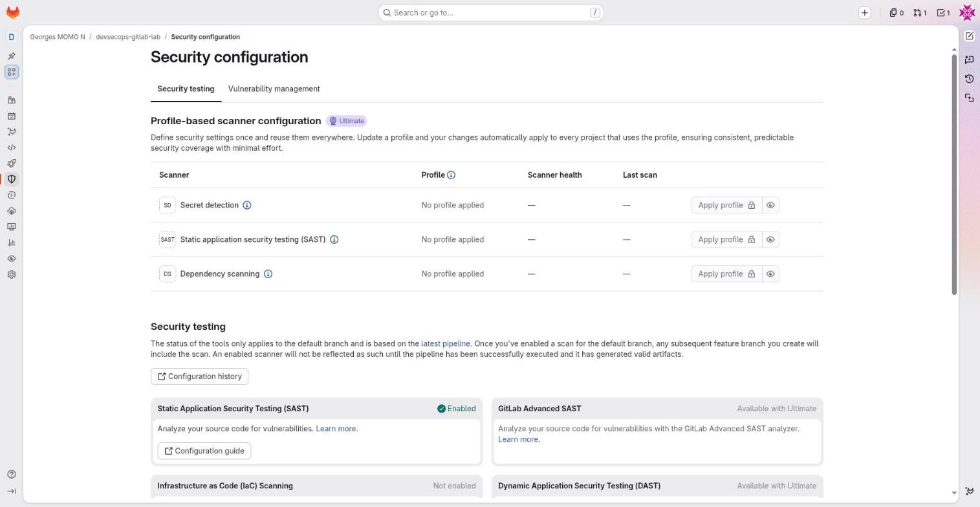Viewport: 980px width, 507px height.
Task: Open the GitLab logo homepage
Action: (12, 12)
